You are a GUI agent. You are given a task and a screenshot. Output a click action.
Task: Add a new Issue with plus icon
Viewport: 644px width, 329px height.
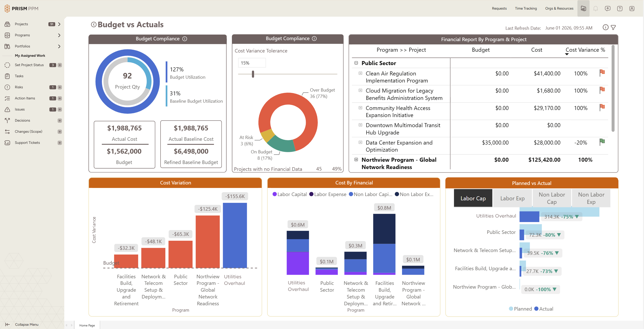(60, 109)
